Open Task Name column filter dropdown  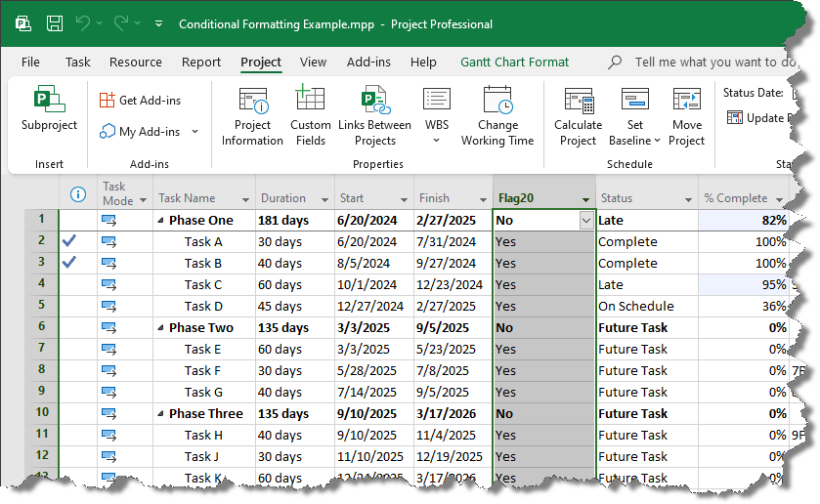(245, 200)
